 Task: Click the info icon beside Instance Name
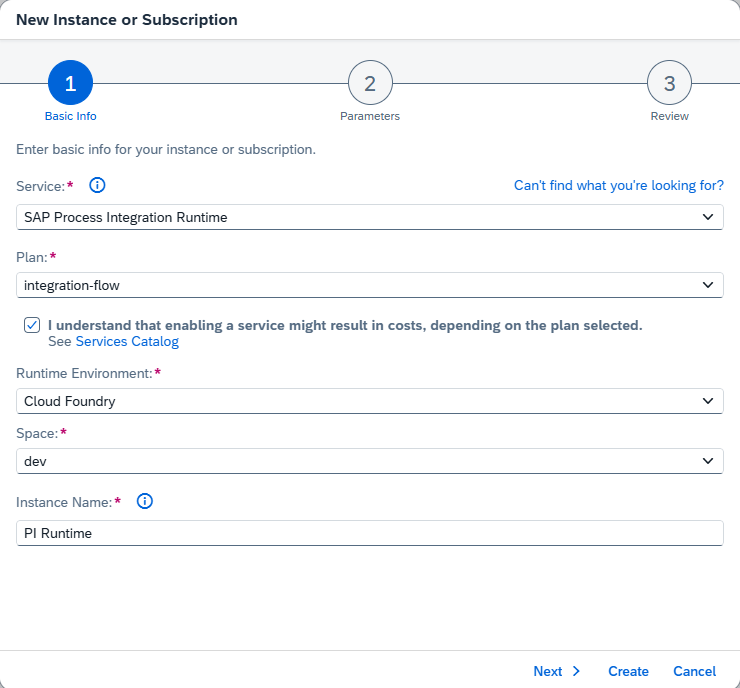pos(144,501)
